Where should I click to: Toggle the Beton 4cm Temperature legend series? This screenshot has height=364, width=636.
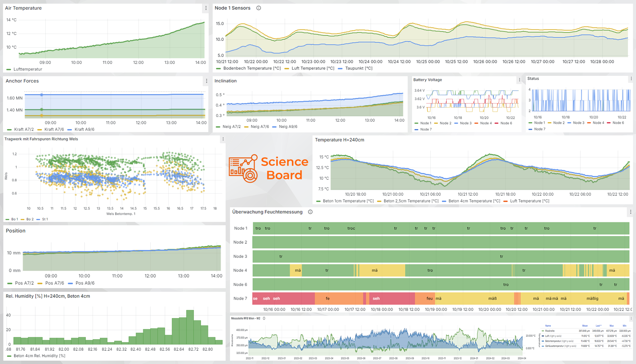coord(471,201)
